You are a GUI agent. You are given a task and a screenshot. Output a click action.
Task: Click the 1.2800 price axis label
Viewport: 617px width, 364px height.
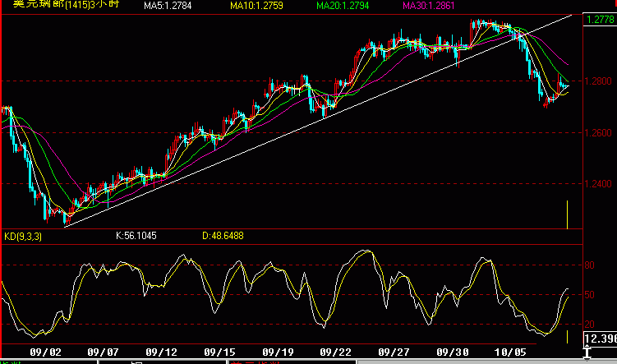click(598, 81)
